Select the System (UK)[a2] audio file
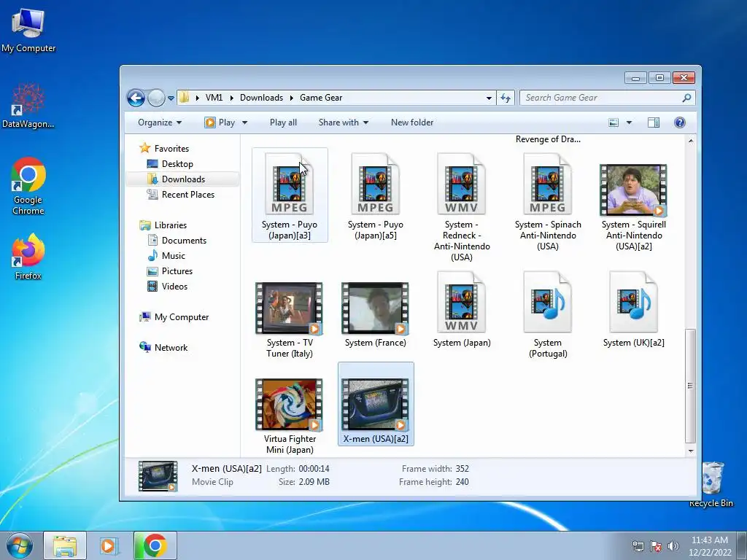The image size is (747, 560). tap(634, 309)
